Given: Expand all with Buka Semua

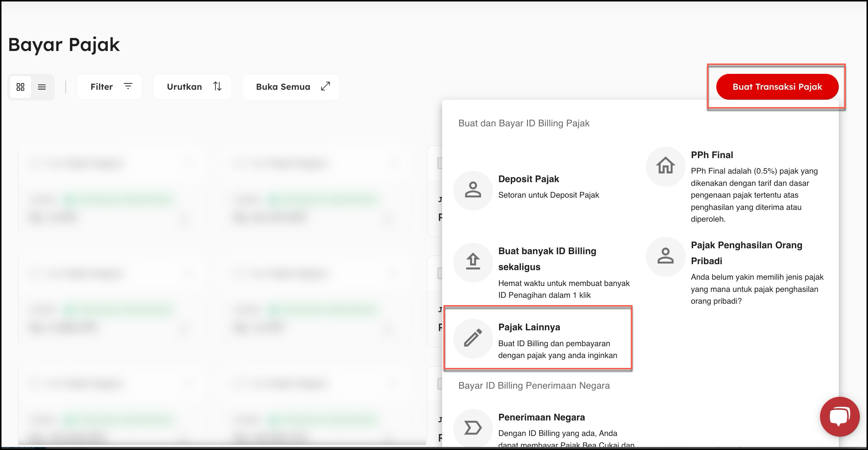Looking at the screenshot, I should coord(291,87).
